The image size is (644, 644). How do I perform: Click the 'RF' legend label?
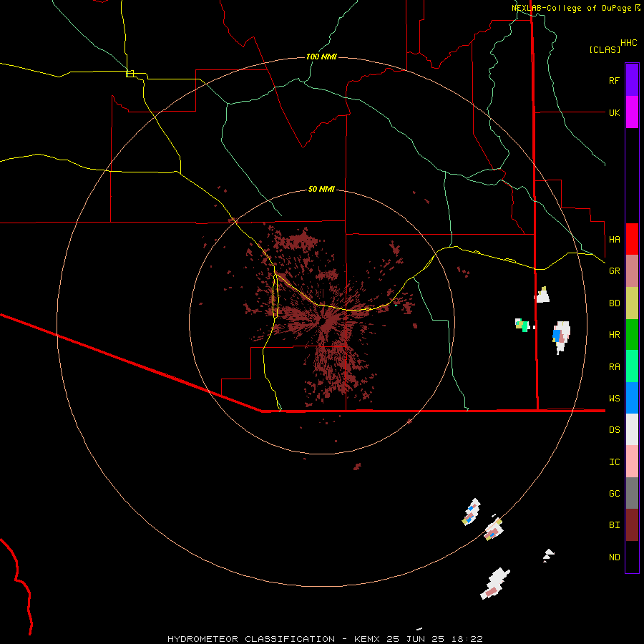tap(614, 80)
